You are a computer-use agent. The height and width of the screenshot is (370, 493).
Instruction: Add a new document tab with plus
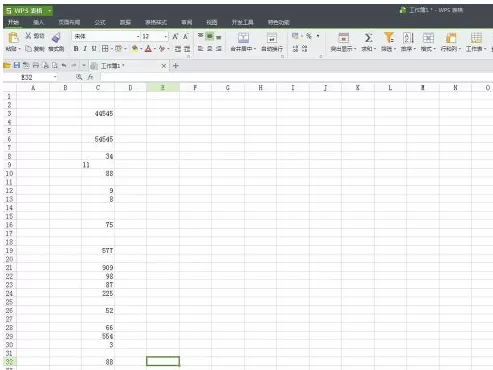pos(176,66)
